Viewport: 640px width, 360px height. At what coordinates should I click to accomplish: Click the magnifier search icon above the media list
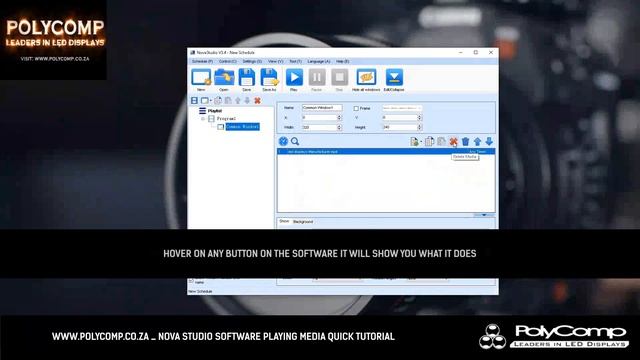[295, 141]
